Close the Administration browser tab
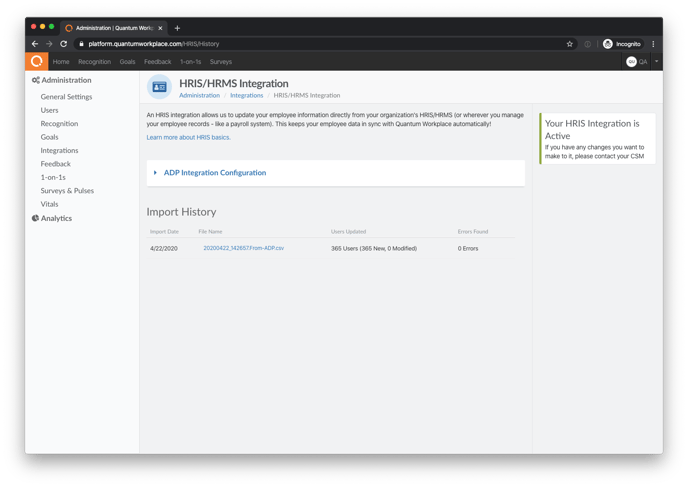 [x=160, y=28]
